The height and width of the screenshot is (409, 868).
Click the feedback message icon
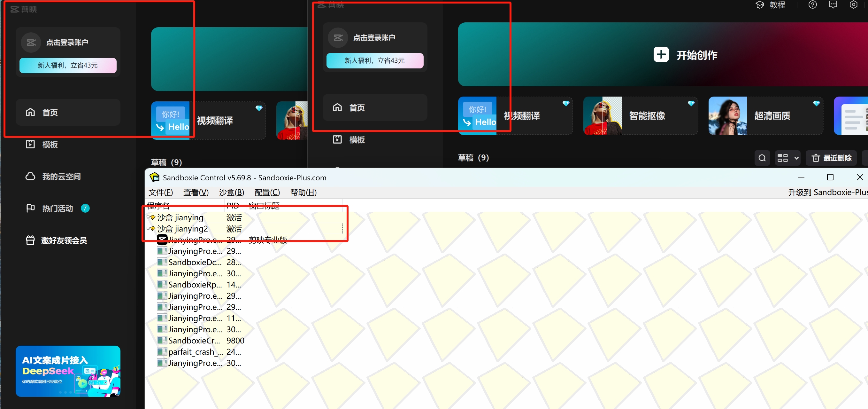833,5
